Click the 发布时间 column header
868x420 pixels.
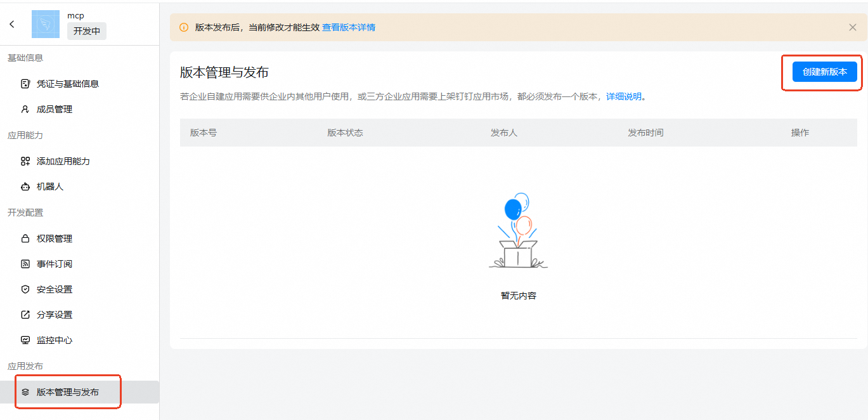[645, 133]
